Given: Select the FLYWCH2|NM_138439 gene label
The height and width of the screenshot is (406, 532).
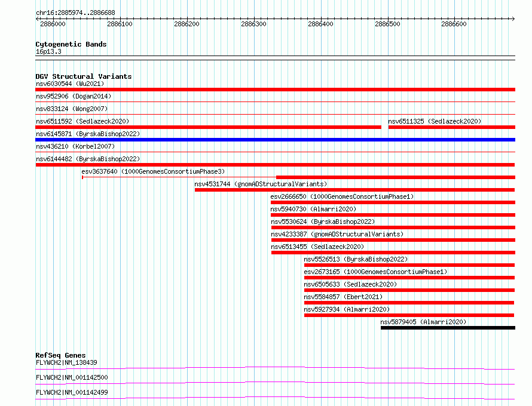Looking at the screenshot, I should (x=66, y=362).
